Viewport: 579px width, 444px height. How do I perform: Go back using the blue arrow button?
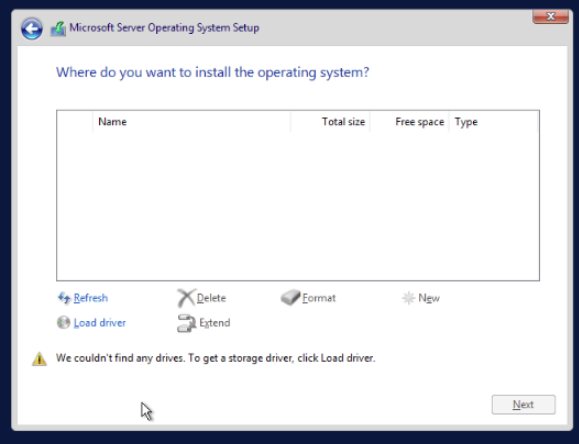[32, 28]
